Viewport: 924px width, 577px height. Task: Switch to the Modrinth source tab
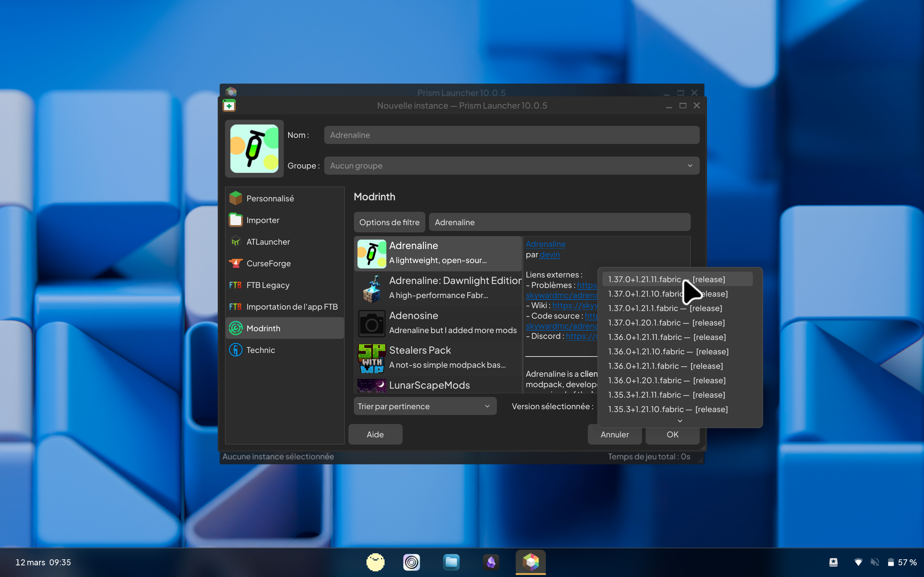pos(285,328)
